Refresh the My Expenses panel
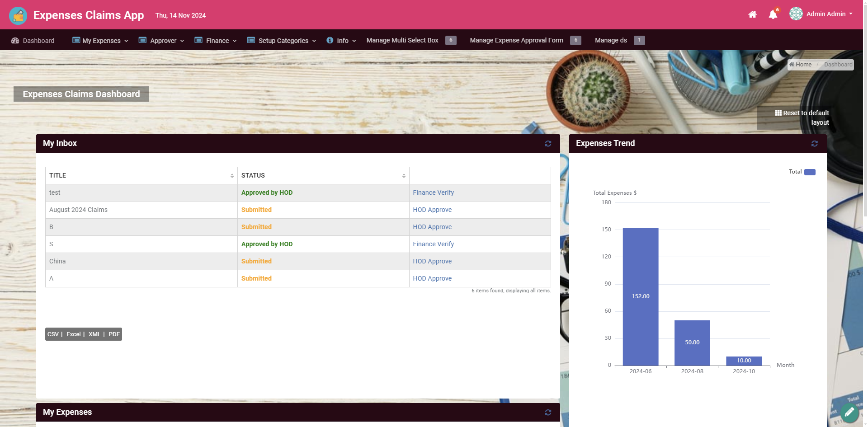868x427 pixels. tap(548, 413)
